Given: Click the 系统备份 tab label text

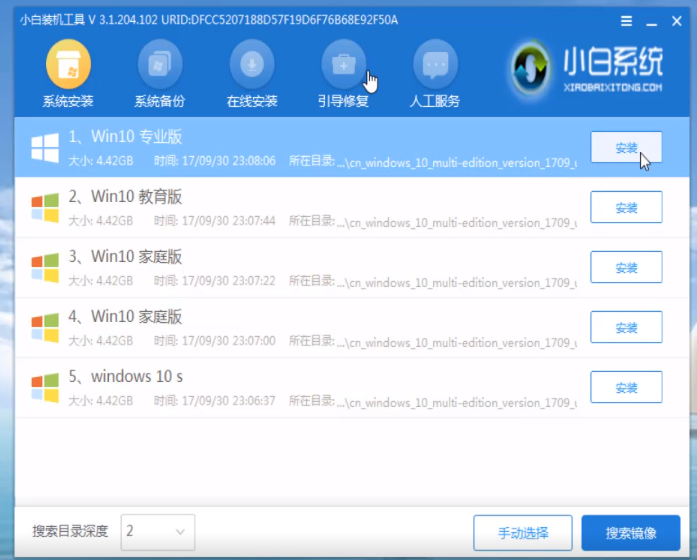Looking at the screenshot, I should [x=160, y=101].
